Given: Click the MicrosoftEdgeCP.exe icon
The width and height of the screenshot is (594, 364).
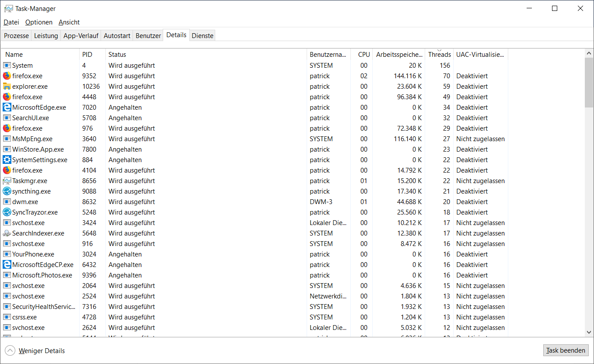Looking at the screenshot, I should tap(7, 264).
